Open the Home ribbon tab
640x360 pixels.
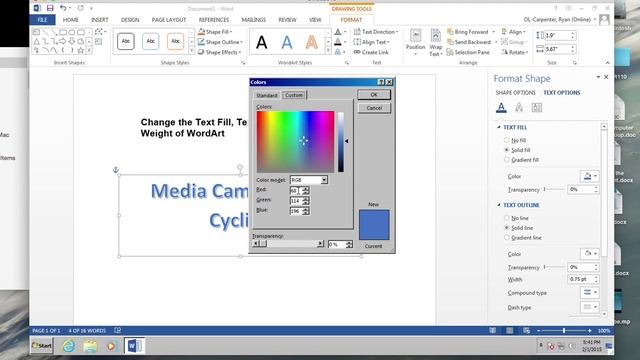point(71,20)
